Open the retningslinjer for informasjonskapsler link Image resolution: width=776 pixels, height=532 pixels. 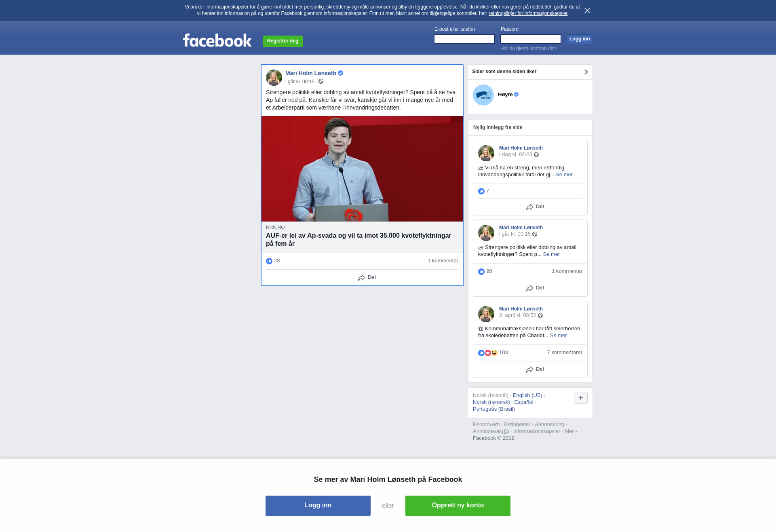pos(528,13)
